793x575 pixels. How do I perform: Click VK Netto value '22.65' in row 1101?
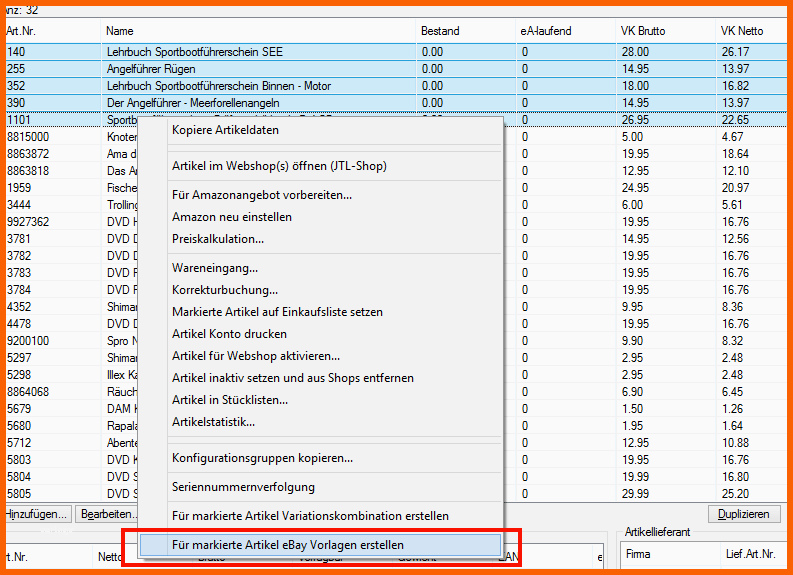(736, 120)
